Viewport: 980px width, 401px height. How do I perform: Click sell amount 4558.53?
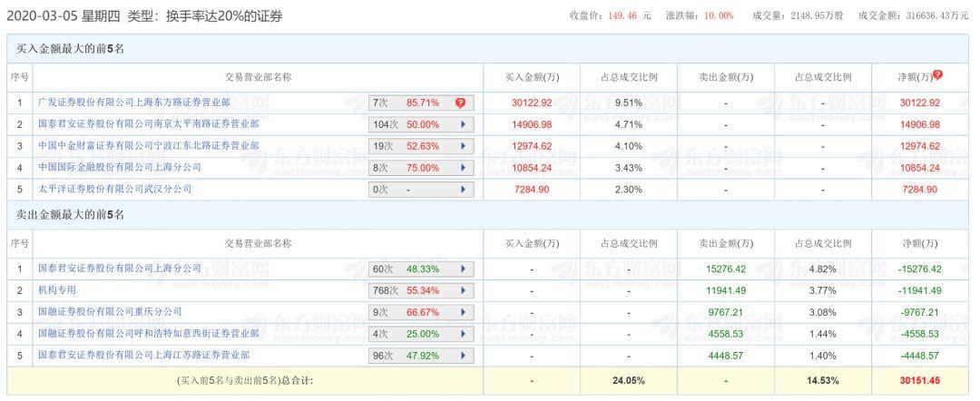pos(726,334)
